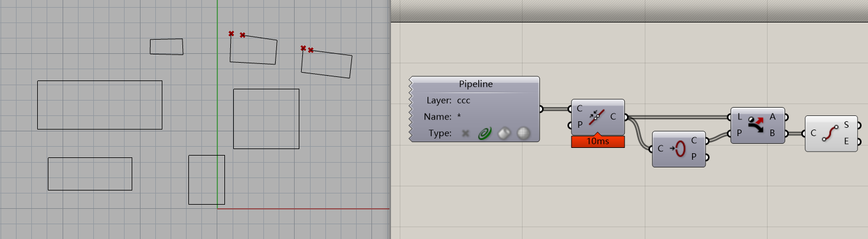Screen dimensions: 868x239
Task: Click the Pipeline component output grip
Action: [542, 109]
